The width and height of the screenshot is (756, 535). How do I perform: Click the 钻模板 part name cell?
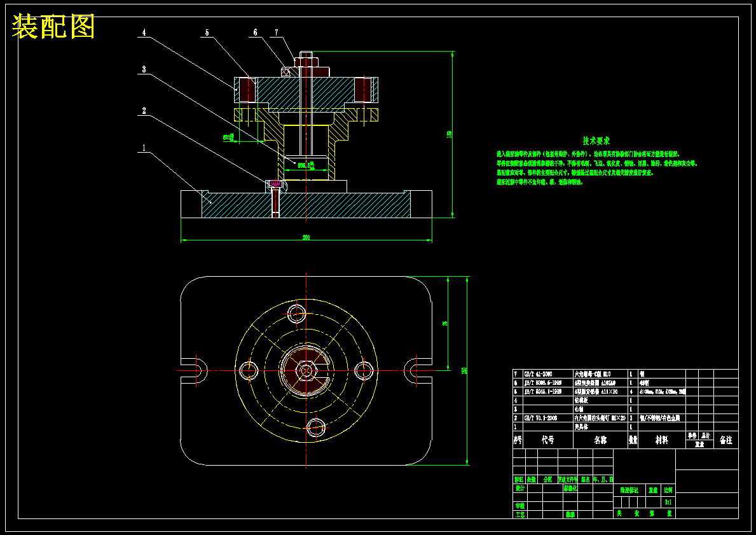click(600, 400)
